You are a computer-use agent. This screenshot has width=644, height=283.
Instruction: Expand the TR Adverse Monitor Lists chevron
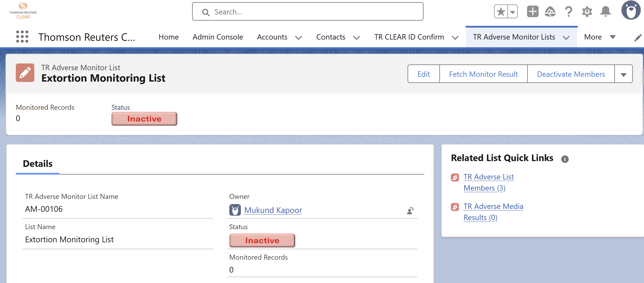coord(566,38)
